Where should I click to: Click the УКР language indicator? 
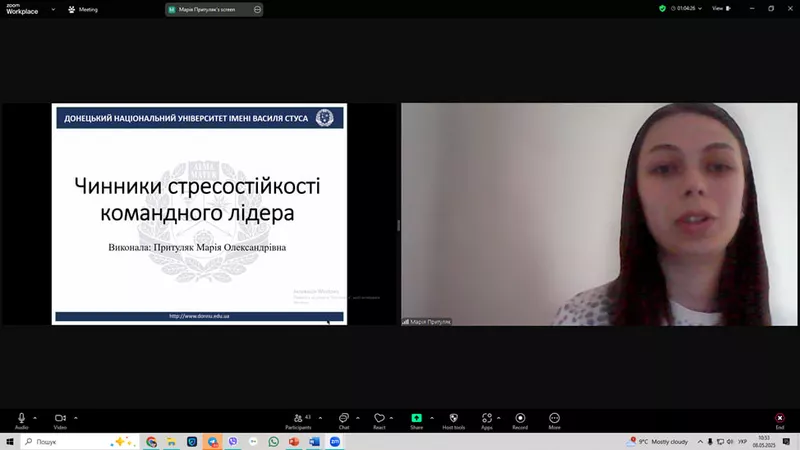coord(742,442)
